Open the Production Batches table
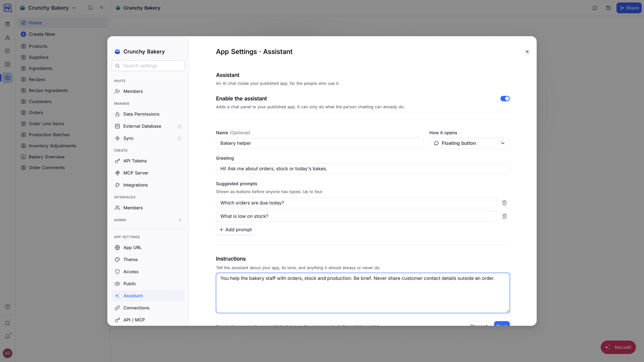644x362 pixels. pos(62,135)
